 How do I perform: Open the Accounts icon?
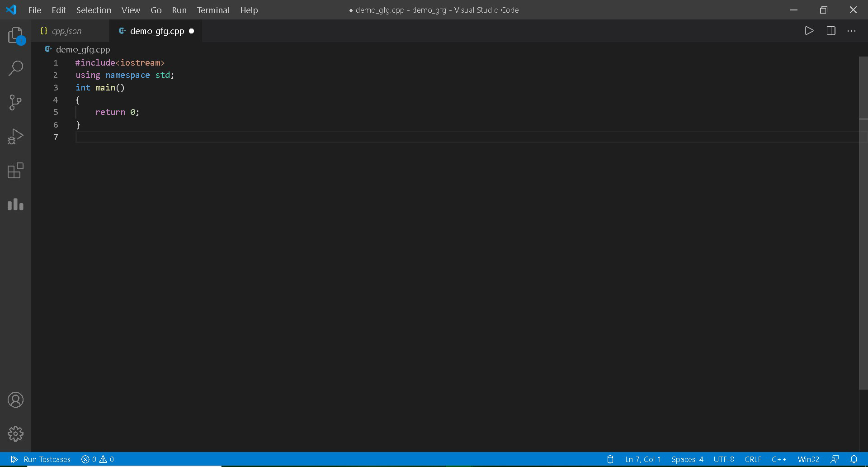[15, 400]
